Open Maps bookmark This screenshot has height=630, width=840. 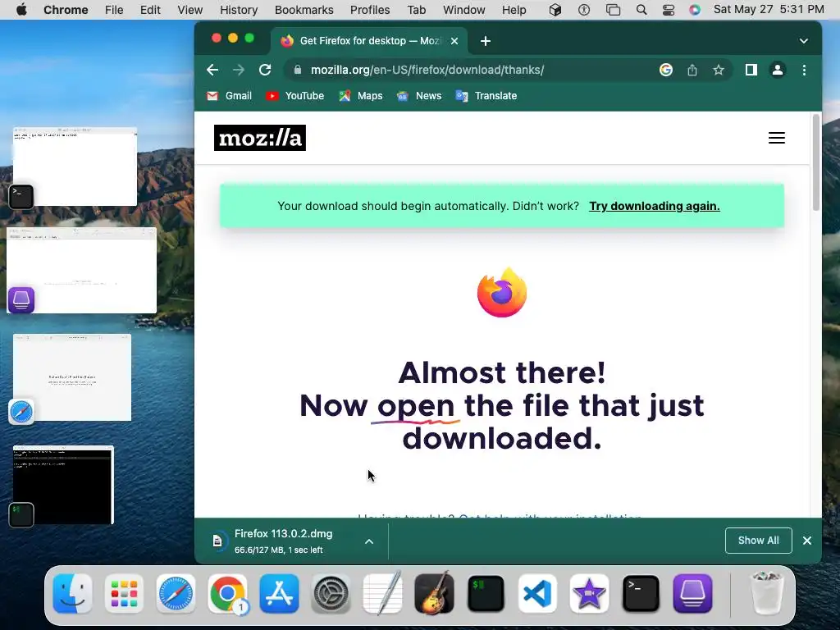pos(361,96)
